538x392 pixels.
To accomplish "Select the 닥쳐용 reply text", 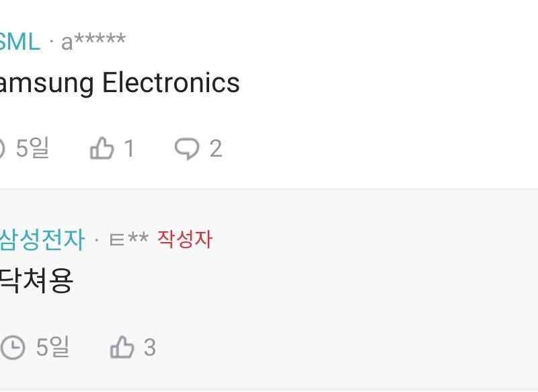I will point(36,282).
